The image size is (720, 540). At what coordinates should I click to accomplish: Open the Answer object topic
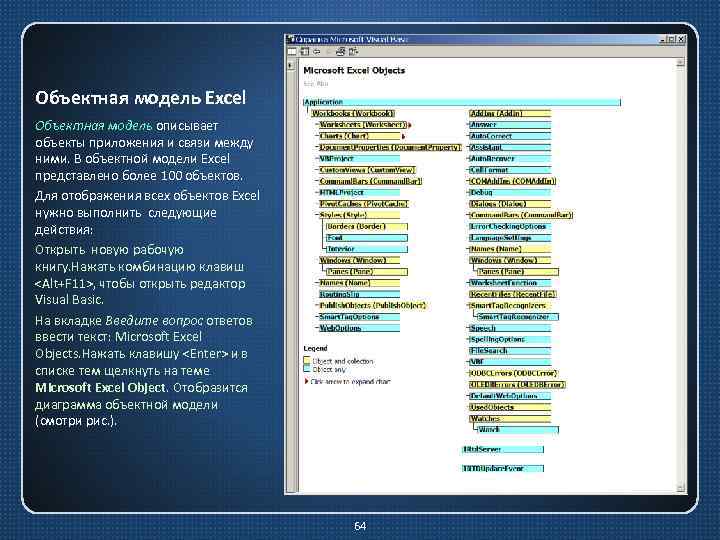point(510,124)
